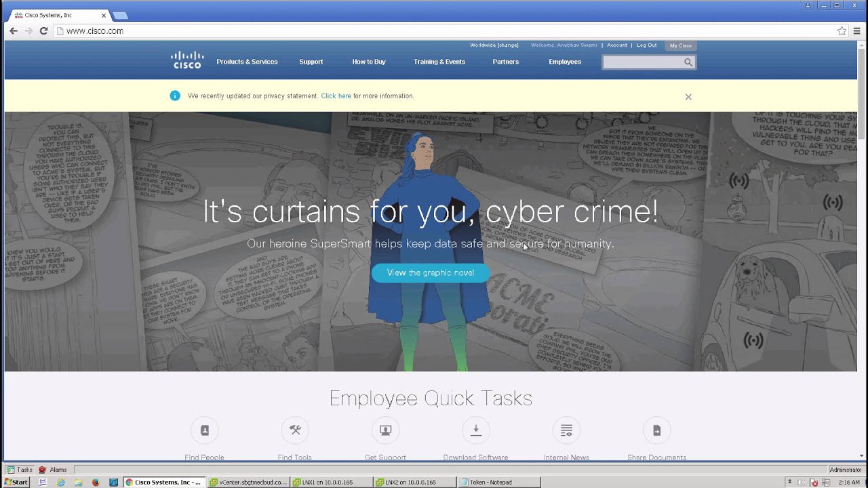Open the Support menu
Viewport: 868px width, 488px height.
tap(311, 62)
